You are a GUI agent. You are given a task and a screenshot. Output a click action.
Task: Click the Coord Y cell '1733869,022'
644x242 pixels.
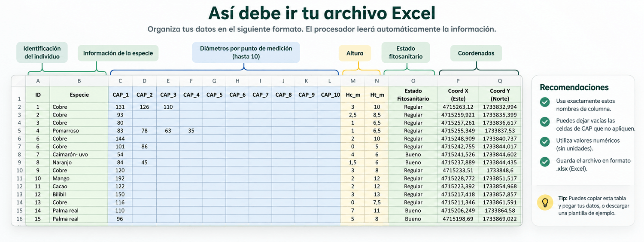(500, 219)
